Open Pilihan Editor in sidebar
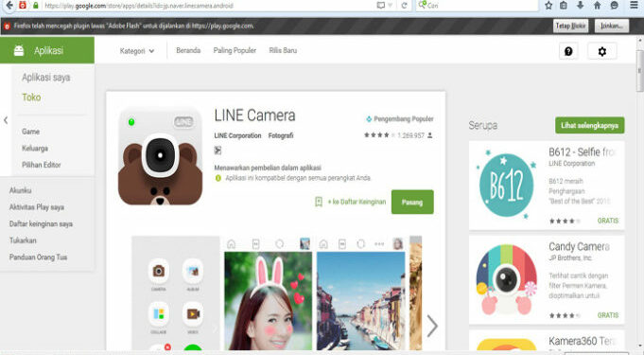The width and height of the screenshot is (644, 355). 41,165
